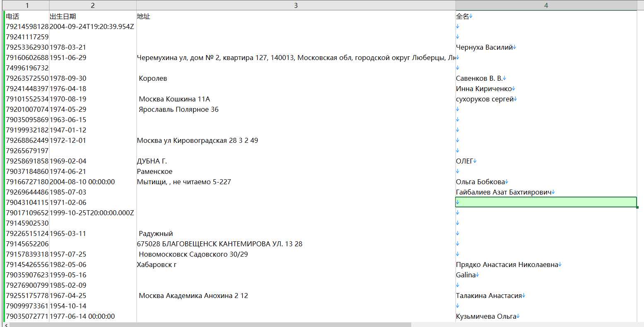Viewport: 644px width, 327px height.
Task: Select address cell Радужный
Action: coord(296,233)
